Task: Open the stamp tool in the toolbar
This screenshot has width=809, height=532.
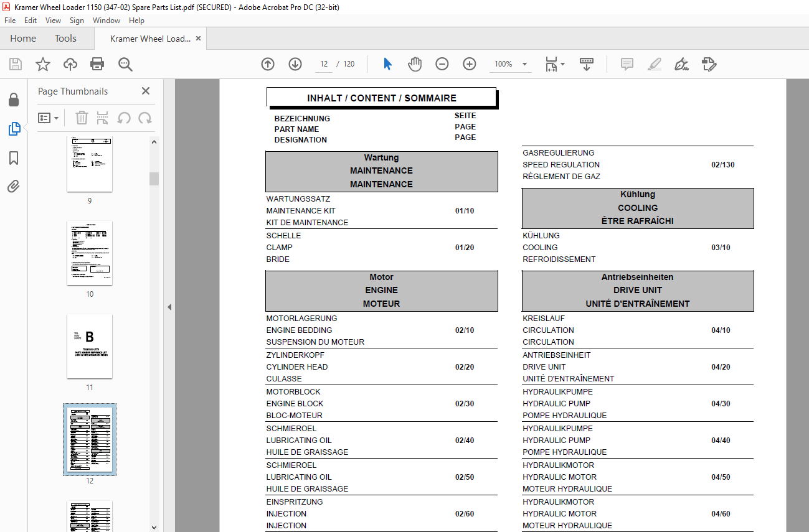Action: (x=709, y=64)
